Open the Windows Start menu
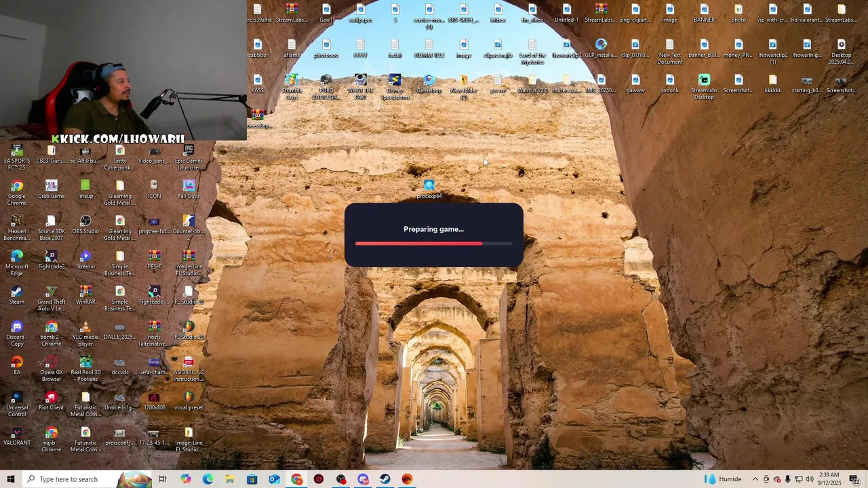Viewport: 868px width, 488px height. [11, 479]
